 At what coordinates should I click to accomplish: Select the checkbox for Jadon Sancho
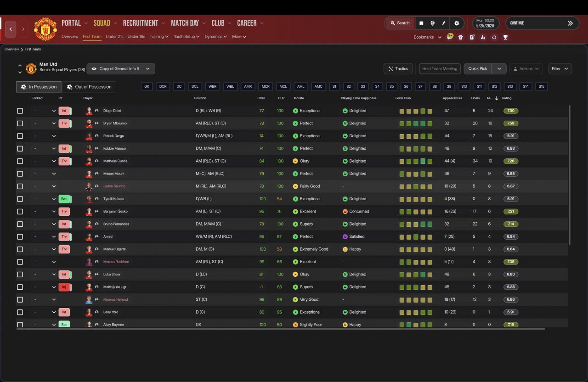(20, 186)
